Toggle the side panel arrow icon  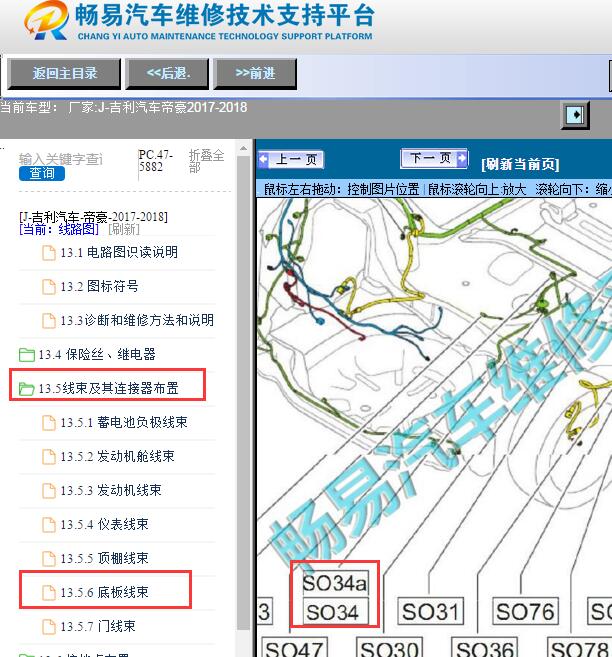[x=575, y=115]
